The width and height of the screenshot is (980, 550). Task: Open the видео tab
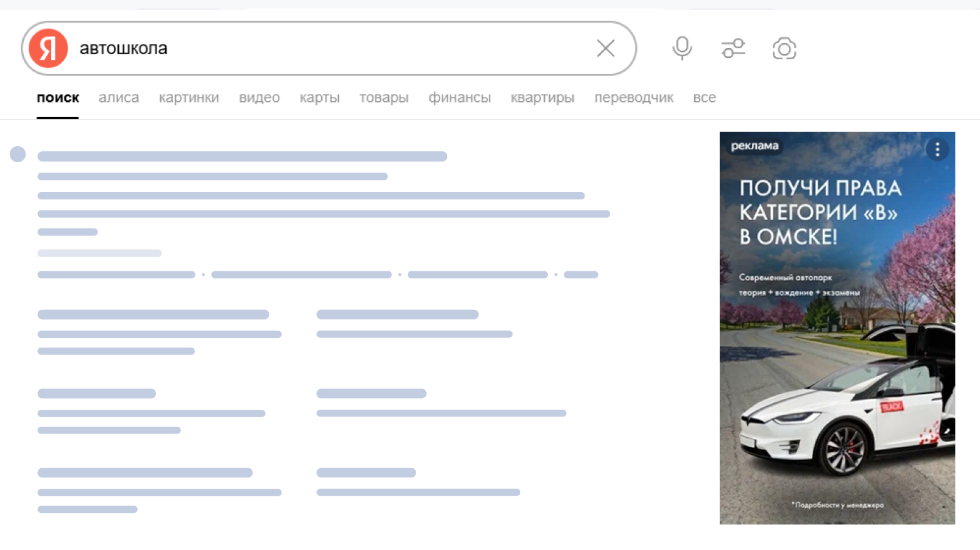tap(259, 98)
